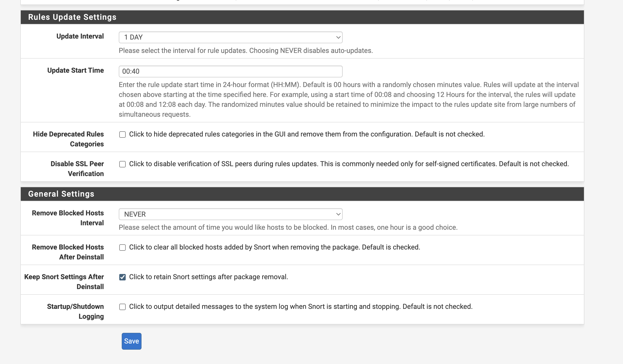Click the Rules Update Settings section header
Screen dimensions: 623x364
click(72, 17)
